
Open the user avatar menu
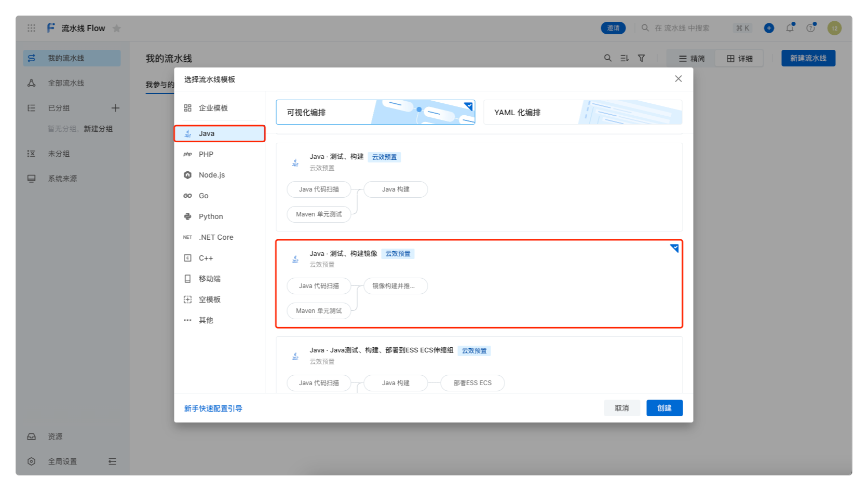tap(834, 28)
